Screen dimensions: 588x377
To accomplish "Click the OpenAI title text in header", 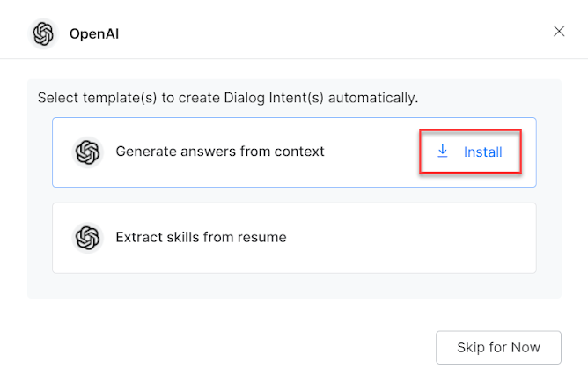I will [92, 34].
